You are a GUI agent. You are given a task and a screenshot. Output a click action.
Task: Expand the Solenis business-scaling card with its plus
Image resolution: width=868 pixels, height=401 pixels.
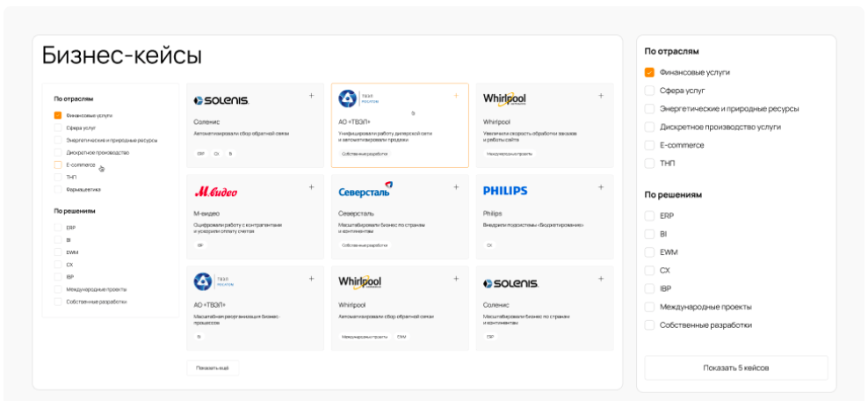pyautogui.click(x=601, y=279)
